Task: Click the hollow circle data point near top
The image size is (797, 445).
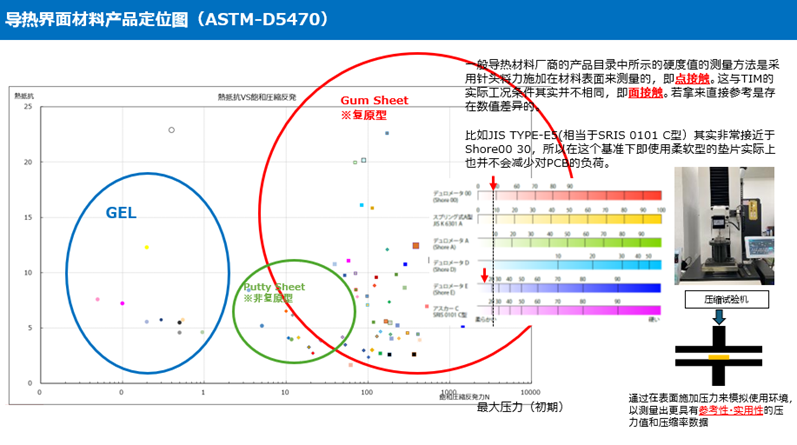Action: pyautogui.click(x=171, y=130)
